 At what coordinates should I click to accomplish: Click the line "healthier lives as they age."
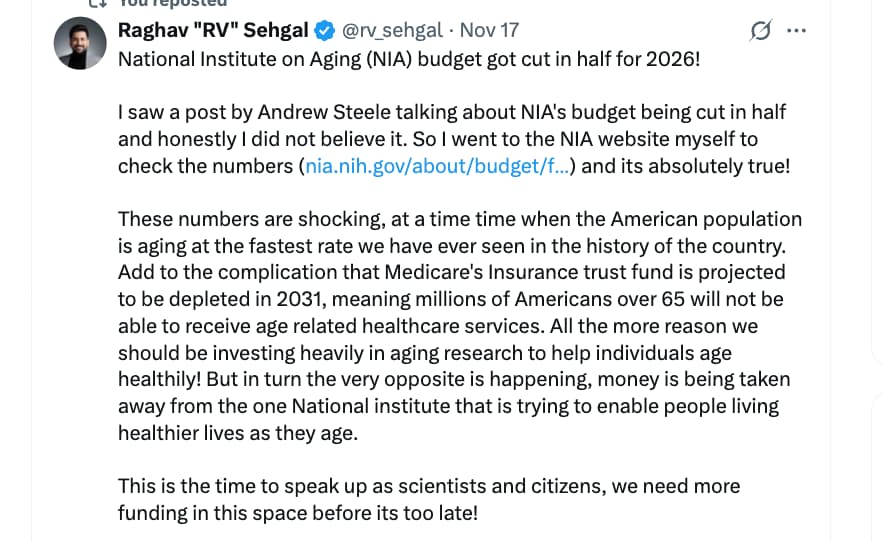(237, 434)
